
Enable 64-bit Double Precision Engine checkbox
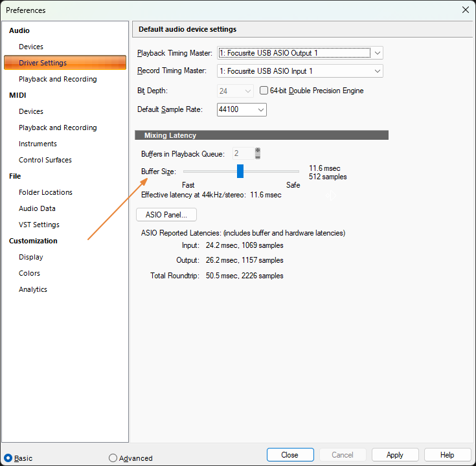click(264, 91)
